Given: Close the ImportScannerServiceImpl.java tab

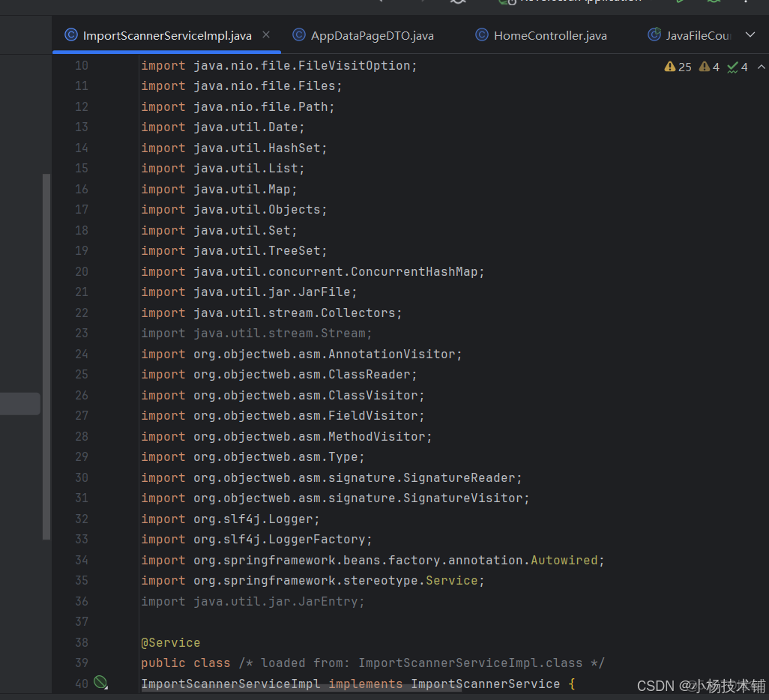Looking at the screenshot, I should pos(267,34).
